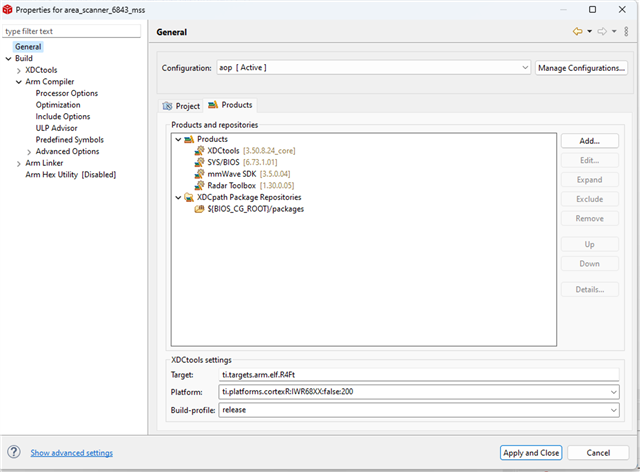Click the Remove button
The image size is (640, 472).
(590, 218)
